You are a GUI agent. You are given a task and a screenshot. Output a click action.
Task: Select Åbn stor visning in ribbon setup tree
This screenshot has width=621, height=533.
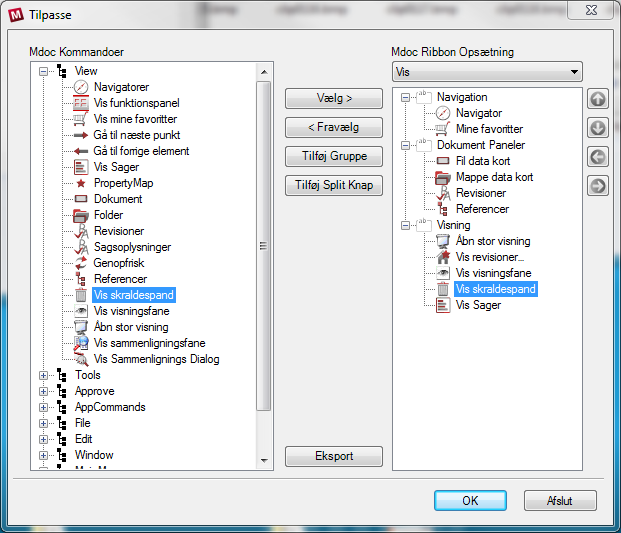pyautogui.click(x=493, y=241)
